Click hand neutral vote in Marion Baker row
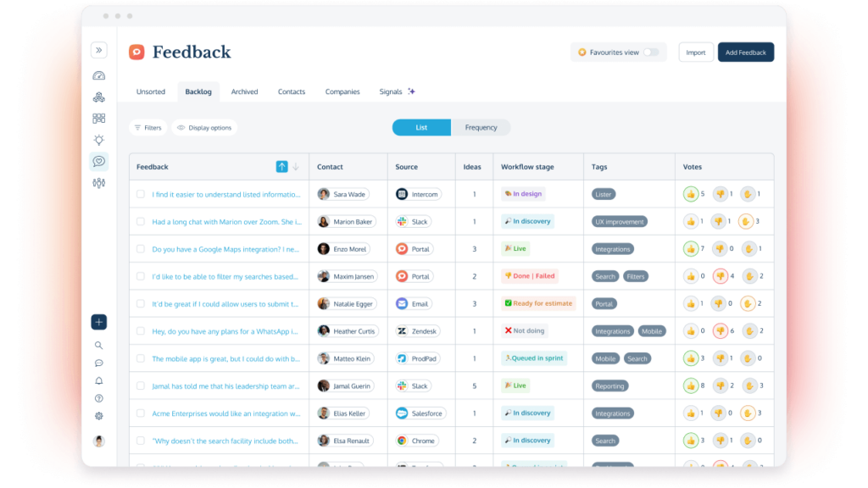Viewport: 868px width, 488px height. coord(746,221)
